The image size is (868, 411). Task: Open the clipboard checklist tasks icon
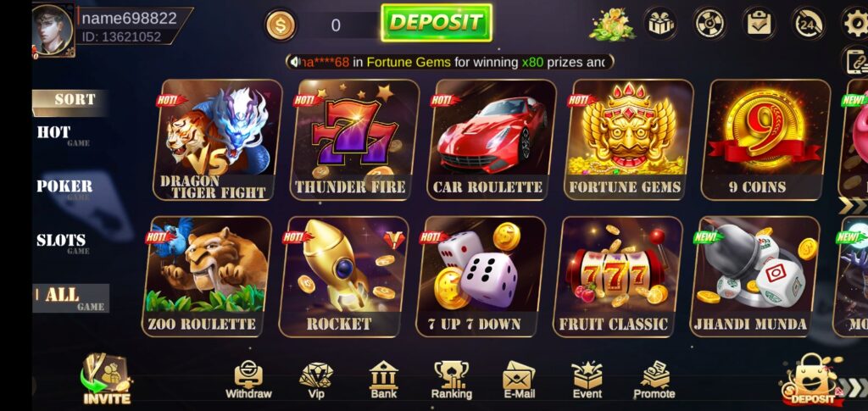click(759, 24)
